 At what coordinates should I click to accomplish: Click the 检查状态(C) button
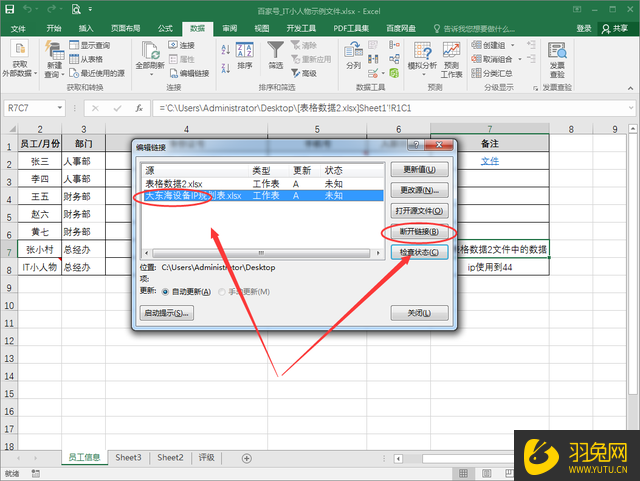tap(419, 252)
